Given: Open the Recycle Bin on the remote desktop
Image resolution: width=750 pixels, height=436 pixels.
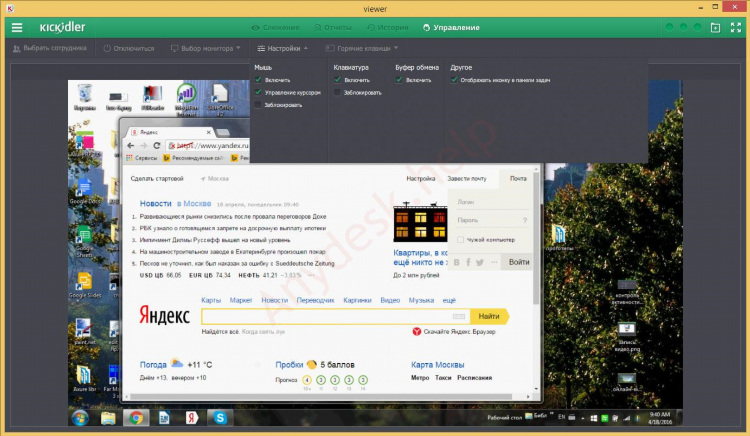Looking at the screenshot, I should coord(85,97).
